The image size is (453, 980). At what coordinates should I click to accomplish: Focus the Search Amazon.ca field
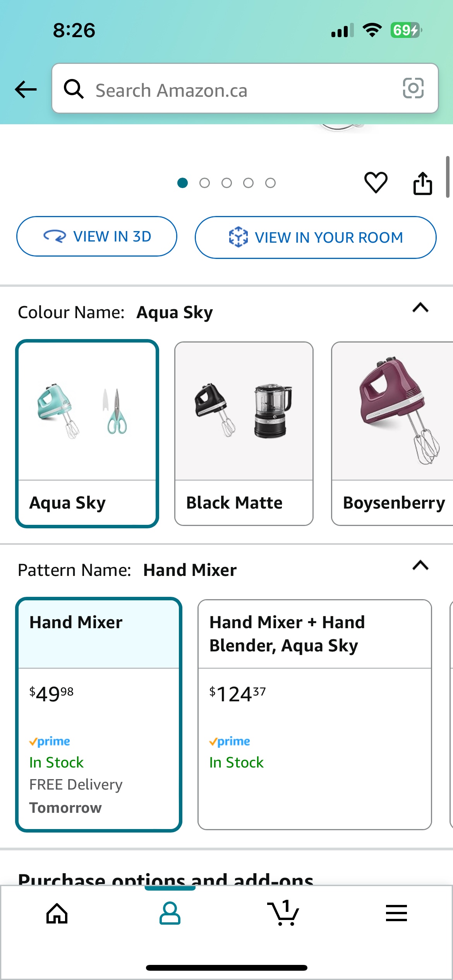click(x=240, y=89)
